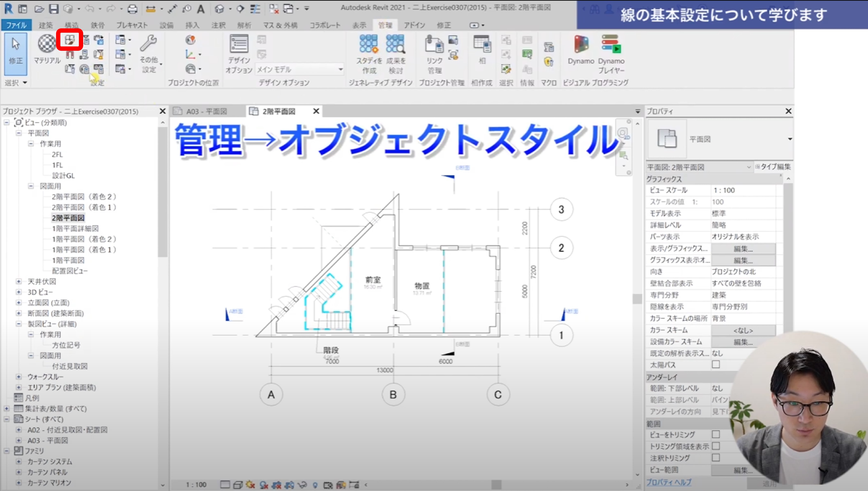
Task: Click Create Study (スタディを作成) icon
Action: click(369, 44)
